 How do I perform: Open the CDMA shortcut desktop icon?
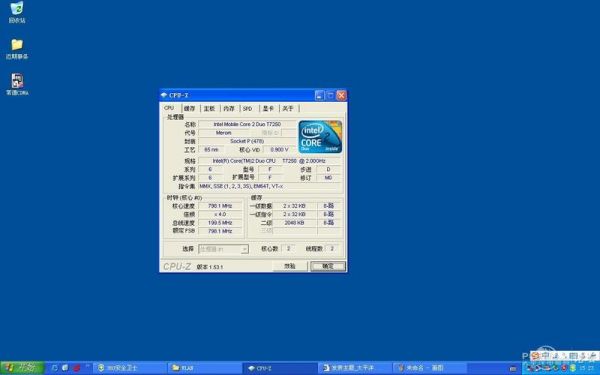(x=17, y=85)
